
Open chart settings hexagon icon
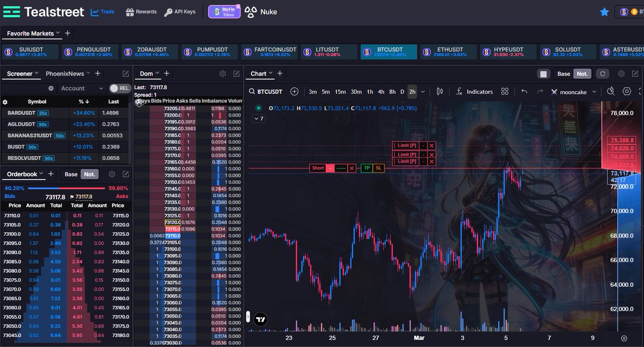click(x=626, y=91)
